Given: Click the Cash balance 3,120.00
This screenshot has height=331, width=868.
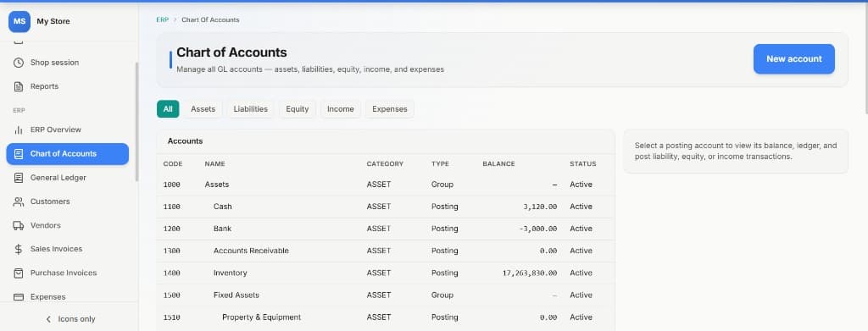Looking at the screenshot, I should click(x=540, y=207).
